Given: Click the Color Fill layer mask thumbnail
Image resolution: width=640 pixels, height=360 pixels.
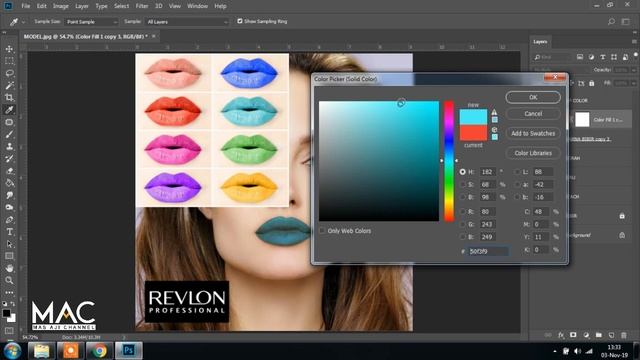Looking at the screenshot, I should pyautogui.click(x=582, y=120).
